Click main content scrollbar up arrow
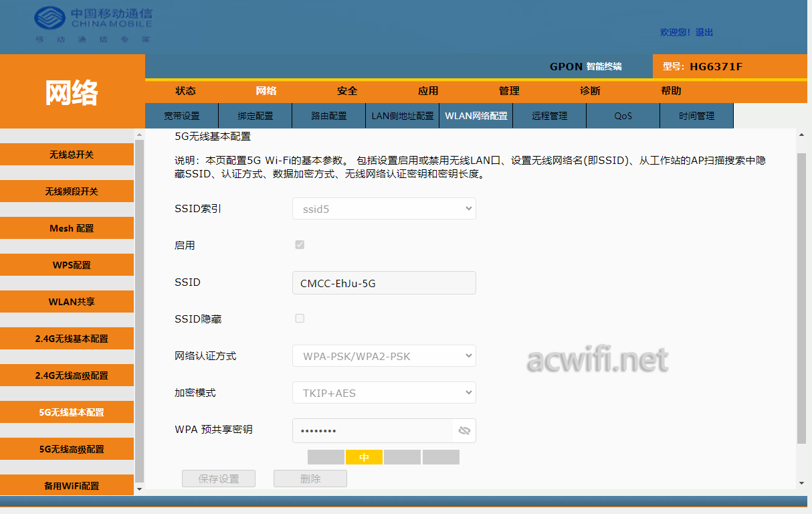Screen dimensions: 812x514 point(802,135)
